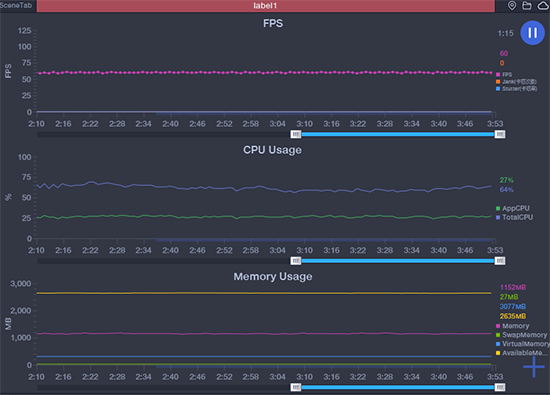This screenshot has height=395, width=550.
Task: Click the 64% TotalCPU value
Action: pos(507,190)
